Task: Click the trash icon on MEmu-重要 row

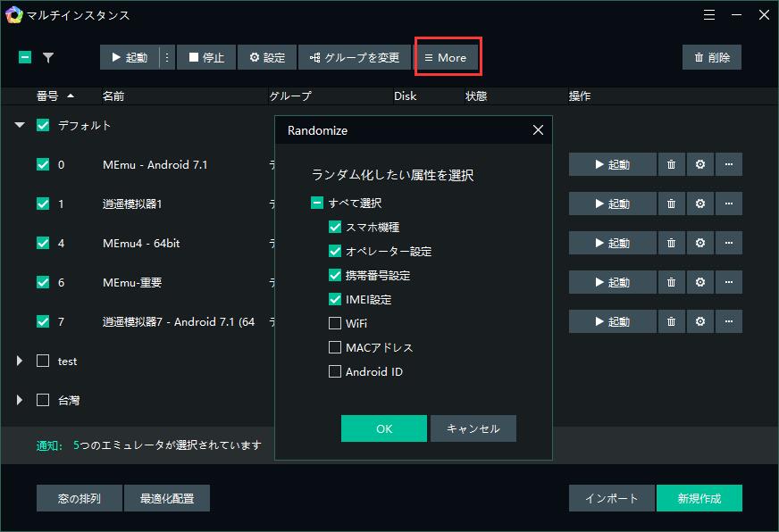Action: tap(671, 282)
